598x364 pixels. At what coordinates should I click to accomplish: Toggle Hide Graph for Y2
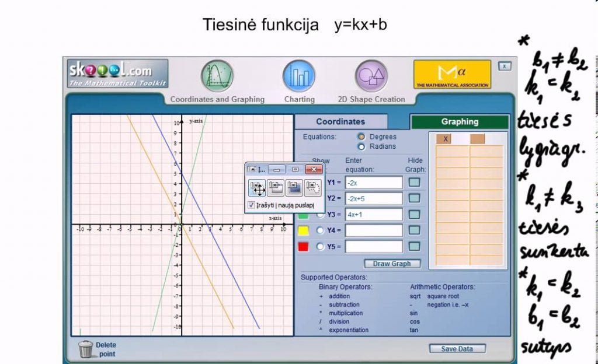(414, 198)
